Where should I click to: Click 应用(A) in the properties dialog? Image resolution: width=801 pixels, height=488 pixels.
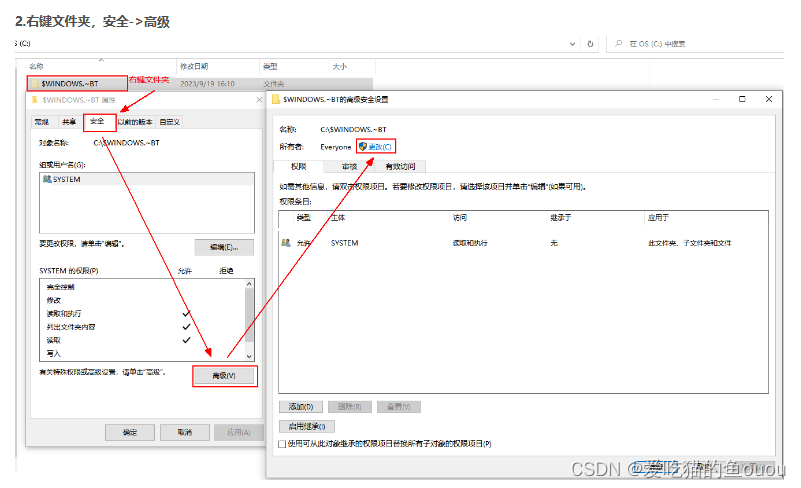pyautogui.click(x=239, y=432)
